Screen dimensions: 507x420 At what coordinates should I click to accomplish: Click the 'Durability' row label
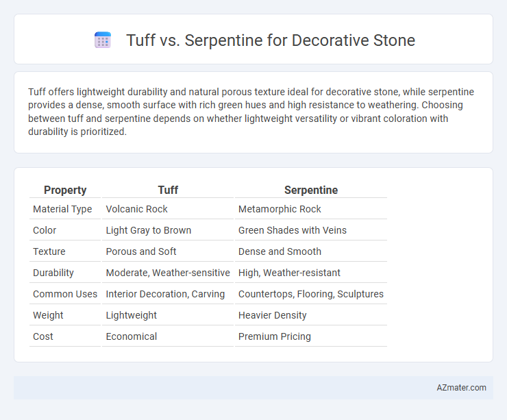[53, 273]
